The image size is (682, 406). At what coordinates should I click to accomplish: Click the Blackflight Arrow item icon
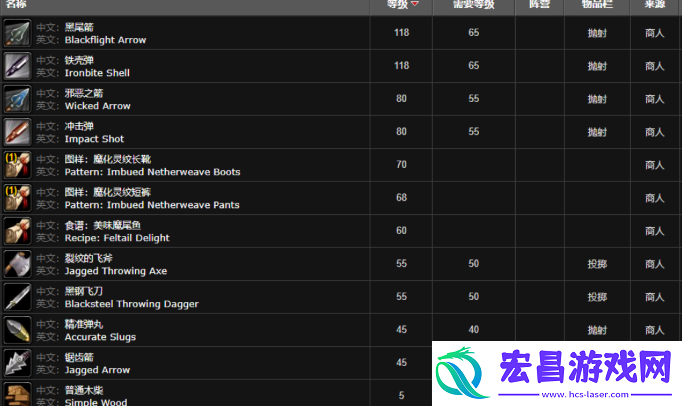coord(17,33)
